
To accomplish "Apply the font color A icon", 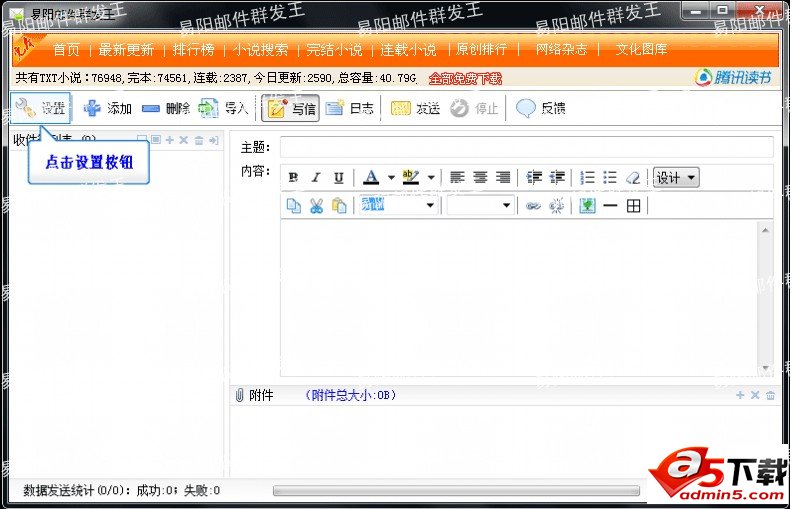I will click(371, 178).
